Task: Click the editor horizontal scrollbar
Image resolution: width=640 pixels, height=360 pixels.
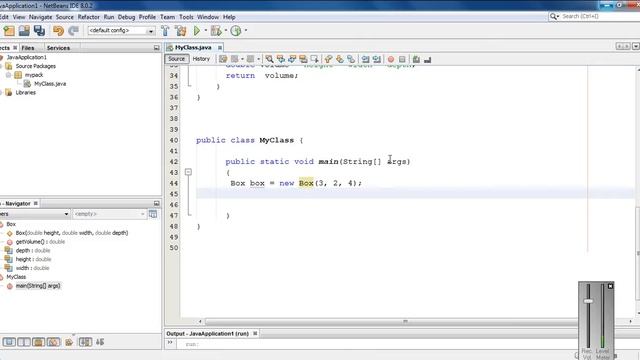Action: (391, 321)
